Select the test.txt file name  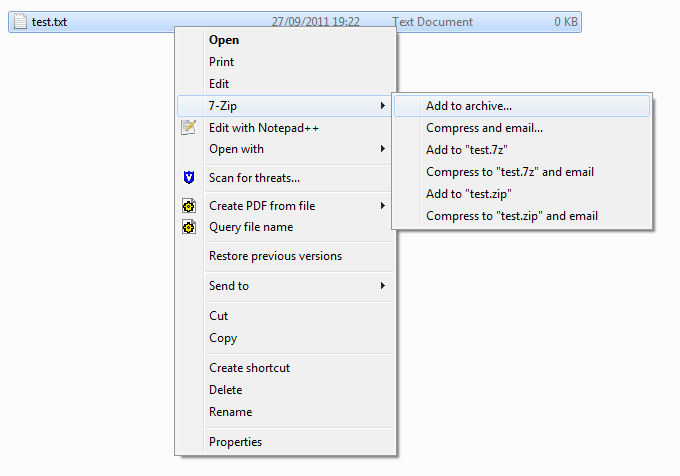click(49, 22)
